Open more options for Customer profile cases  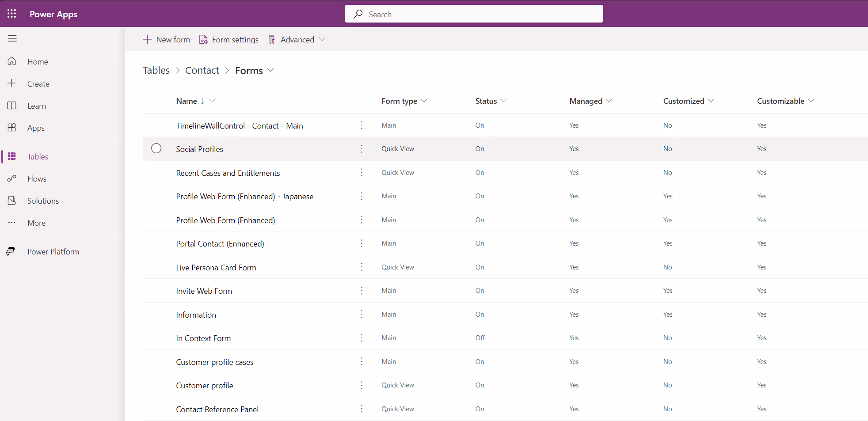pos(362,362)
